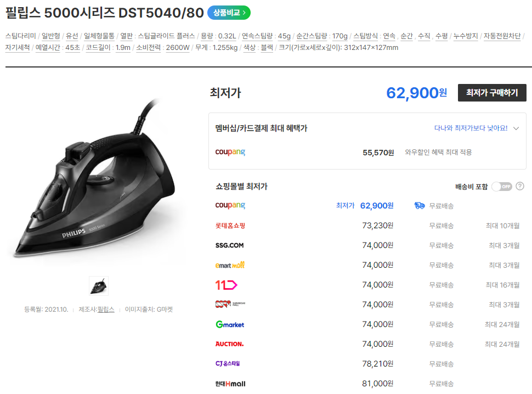Screen dimensions: 532x394
Task: Click the product title 필립스 5000시리즈 DST5040/80
Action: (x=105, y=13)
